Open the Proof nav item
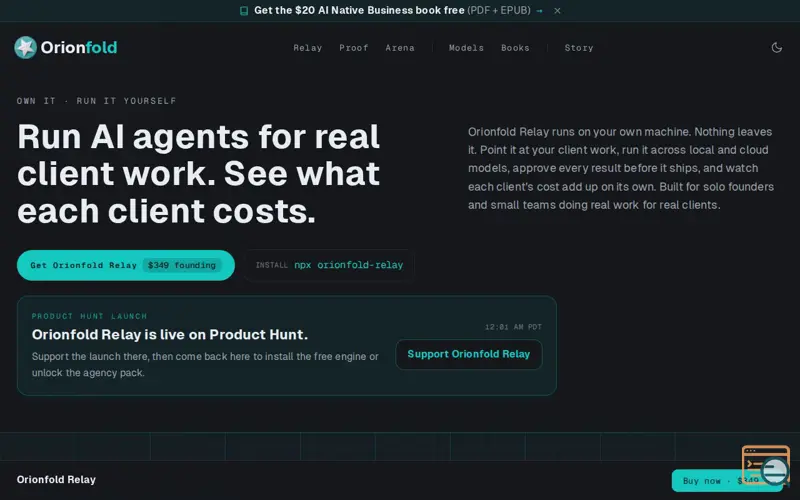800x500 pixels. pyautogui.click(x=354, y=48)
